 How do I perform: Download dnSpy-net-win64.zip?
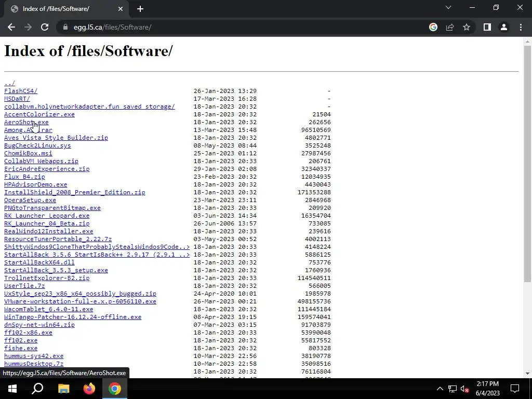[x=39, y=325]
